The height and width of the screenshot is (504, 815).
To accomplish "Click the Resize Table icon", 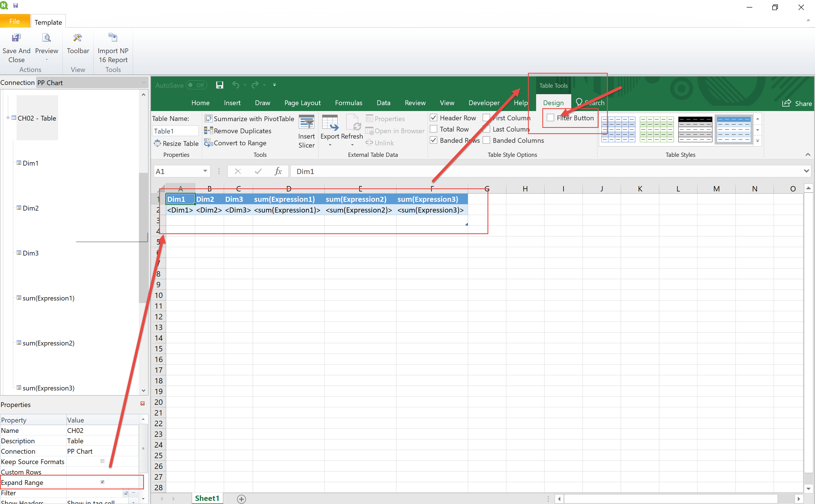I will tap(157, 143).
